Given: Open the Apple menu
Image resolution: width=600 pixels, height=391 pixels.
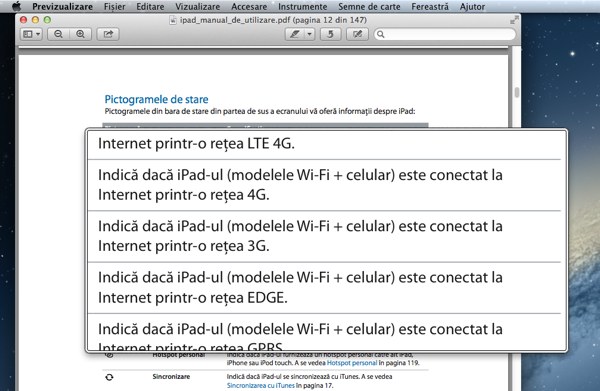Looking at the screenshot, I should [16, 6].
